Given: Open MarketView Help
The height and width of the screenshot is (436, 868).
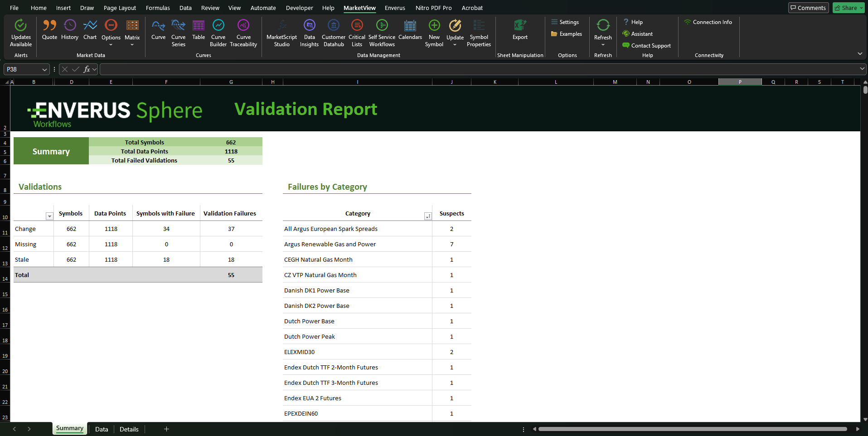Looking at the screenshot, I should [x=633, y=22].
